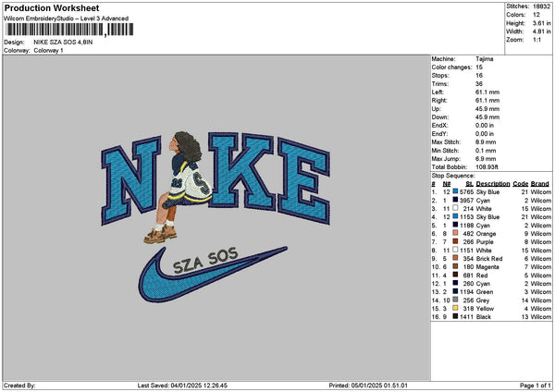The width and height of the screenshot is (555, 392).
Task: Click the "Stop Sequence:" heading
Action: pyautogui.click(x=453, y=176)
